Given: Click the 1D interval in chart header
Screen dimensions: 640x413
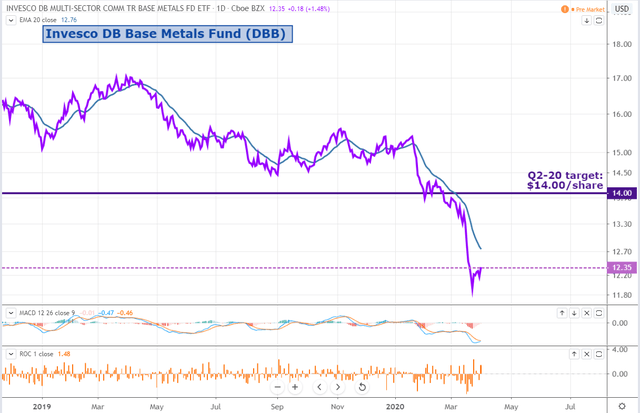Looking at the screenshot, I should point(221,8).
